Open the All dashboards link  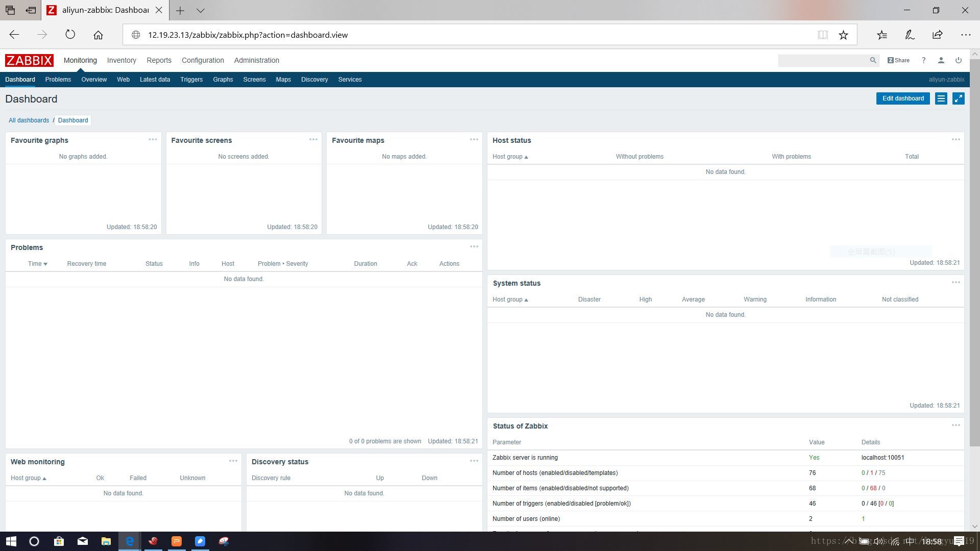coord(29,120)
